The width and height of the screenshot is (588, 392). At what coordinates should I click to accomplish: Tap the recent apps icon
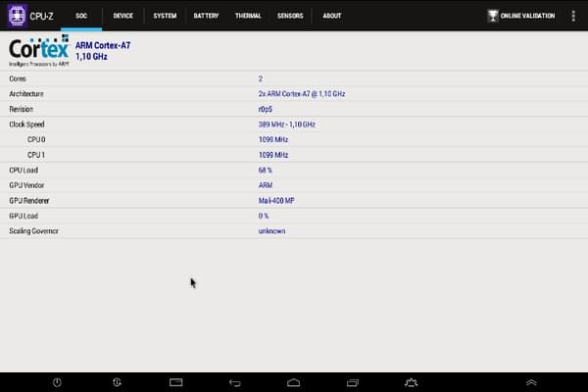tap(353, 382)
